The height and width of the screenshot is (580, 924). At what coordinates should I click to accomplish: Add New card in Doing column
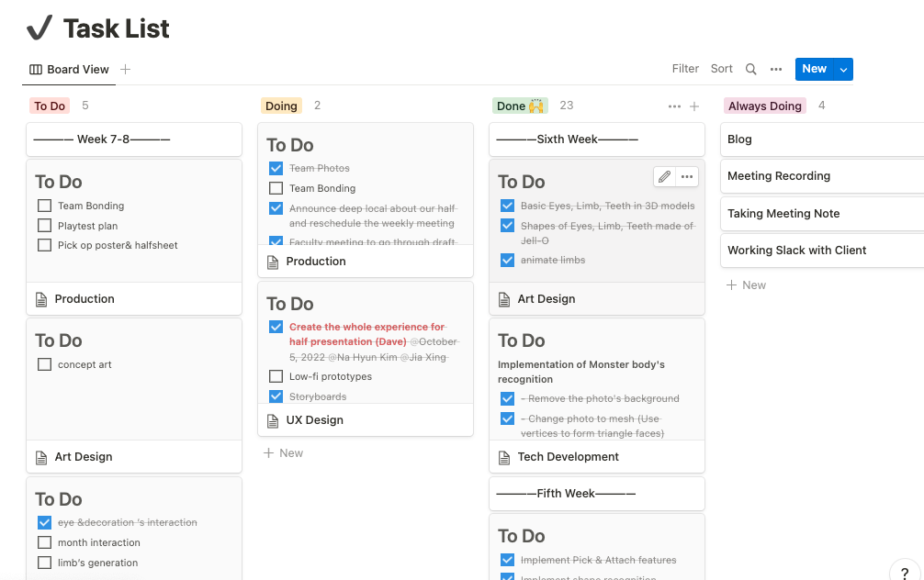point(283,452)
